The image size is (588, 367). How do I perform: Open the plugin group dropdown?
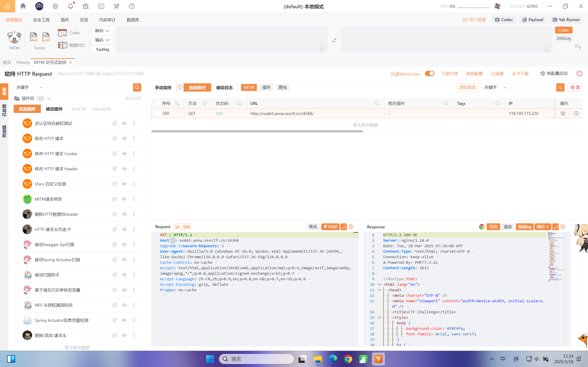click(x=49, y=98)
